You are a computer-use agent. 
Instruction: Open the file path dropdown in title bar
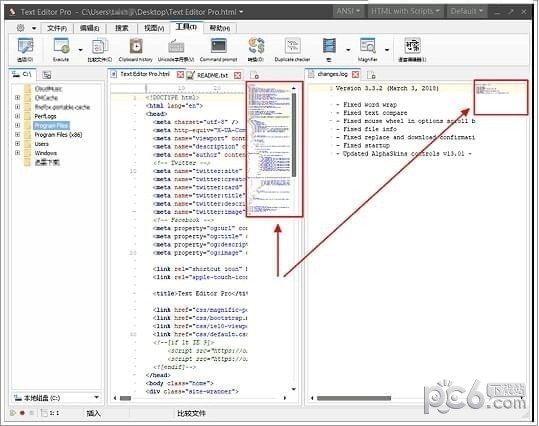tap(242, 12)
